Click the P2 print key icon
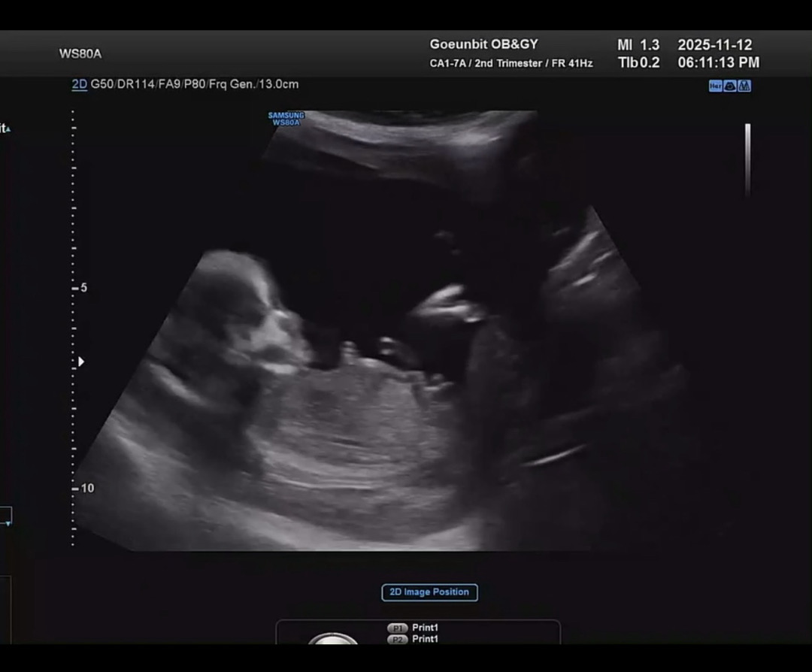This screenshot has height=672, width=812. click(397, 639)
